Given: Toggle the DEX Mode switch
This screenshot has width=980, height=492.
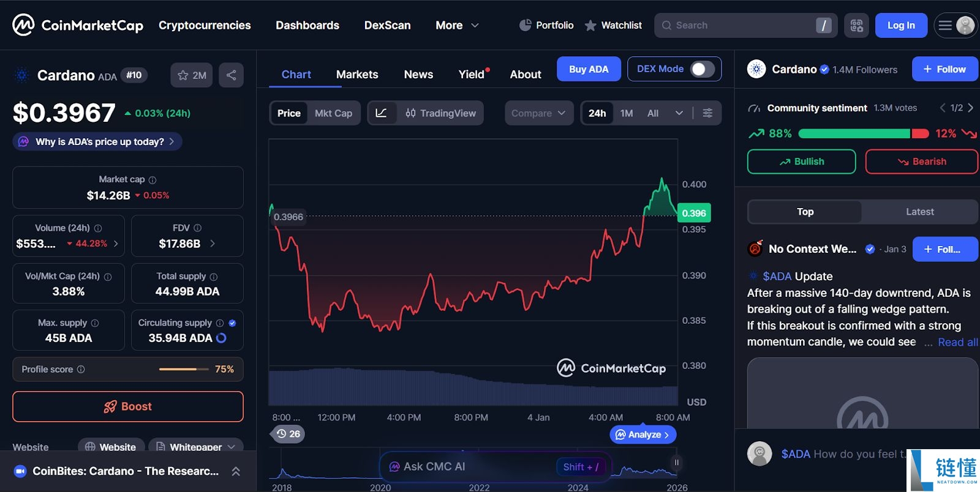Looking at the screenshot, I should coord(703,69).
